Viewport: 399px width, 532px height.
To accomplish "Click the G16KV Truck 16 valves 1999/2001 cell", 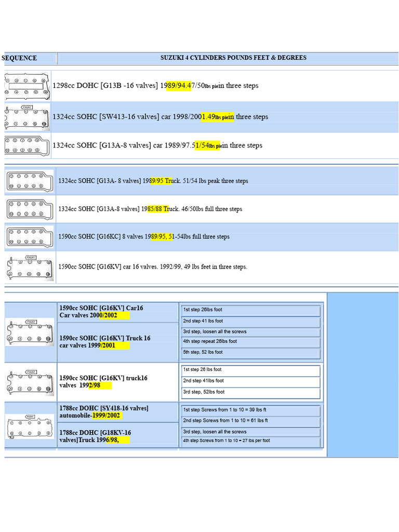I will (x=118, y=342).
